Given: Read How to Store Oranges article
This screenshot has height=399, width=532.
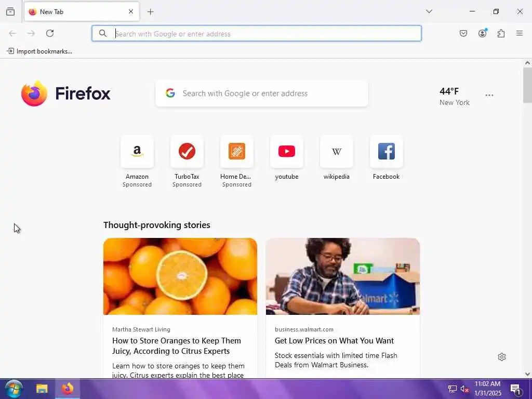Looking at the screenshot, I should coord(177,345).
